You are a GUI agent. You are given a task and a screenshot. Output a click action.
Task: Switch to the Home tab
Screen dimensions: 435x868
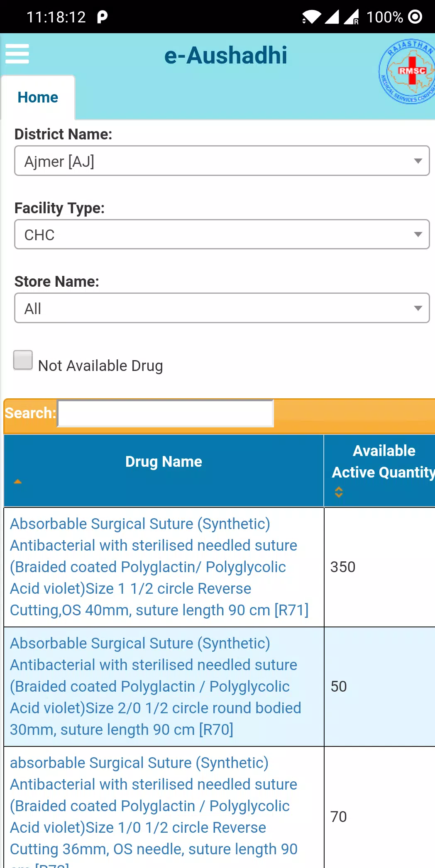38,98
